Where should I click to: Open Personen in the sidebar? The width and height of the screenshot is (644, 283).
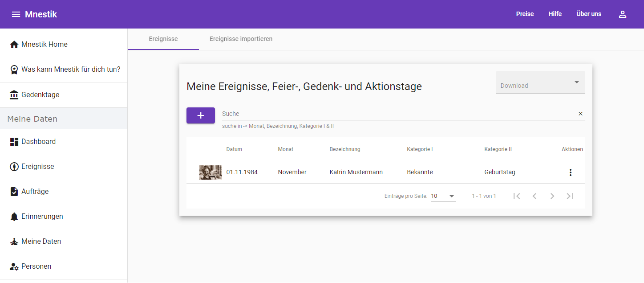tap(36, 267)
